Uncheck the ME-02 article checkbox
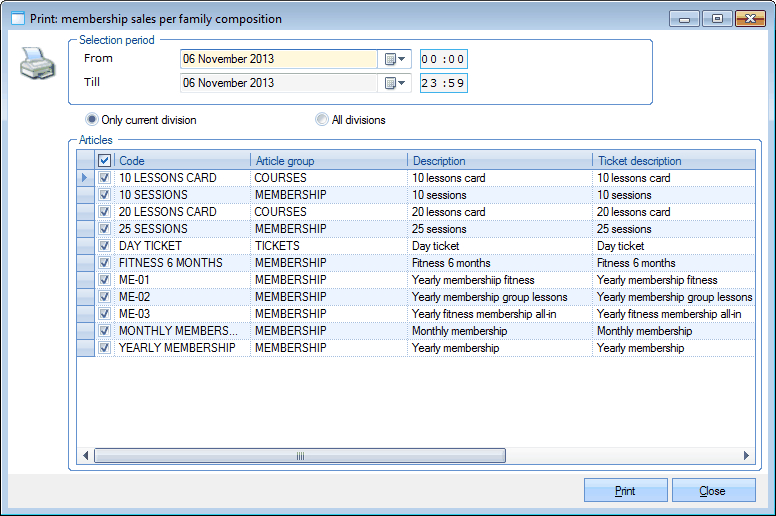The width and height of the screenshot is (776, 516). [105, 297]
